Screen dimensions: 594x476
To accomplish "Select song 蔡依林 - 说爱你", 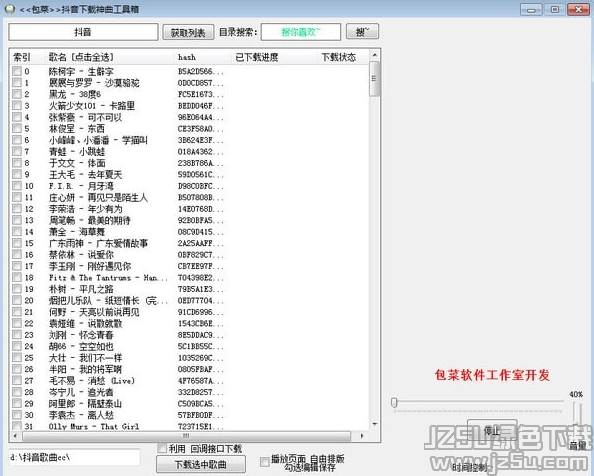I will coord(81,254).
